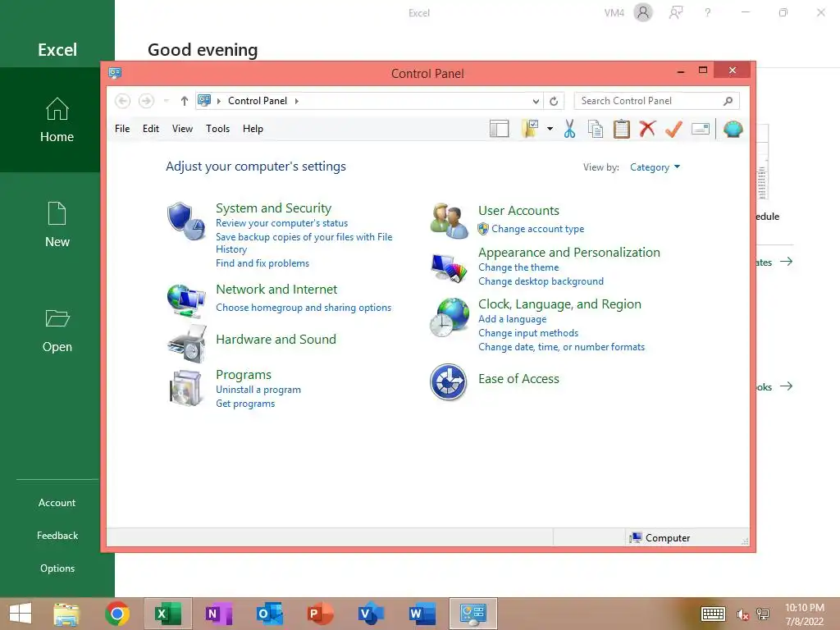Open the Edit menu

(x=151, y=129)
